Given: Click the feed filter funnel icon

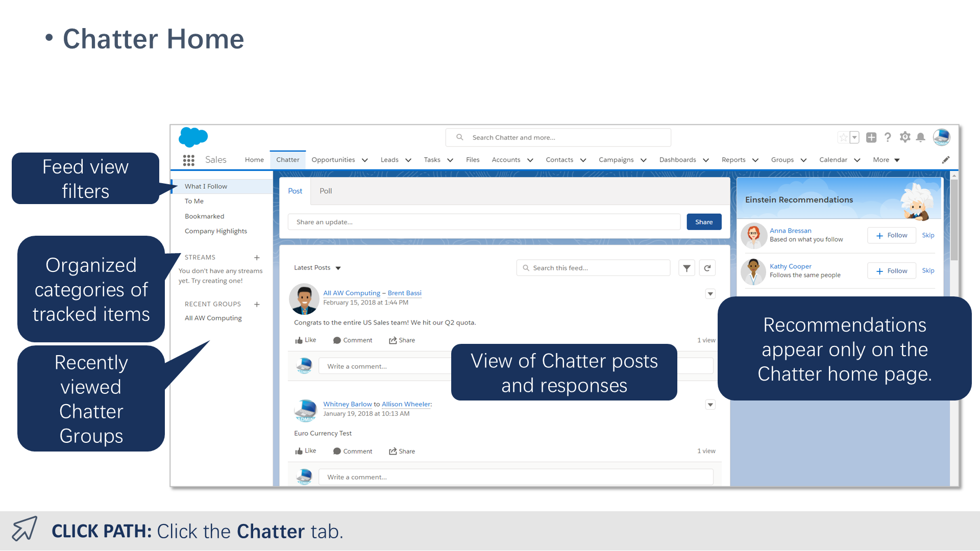Looking at the screenshot, I should (687, 268).
